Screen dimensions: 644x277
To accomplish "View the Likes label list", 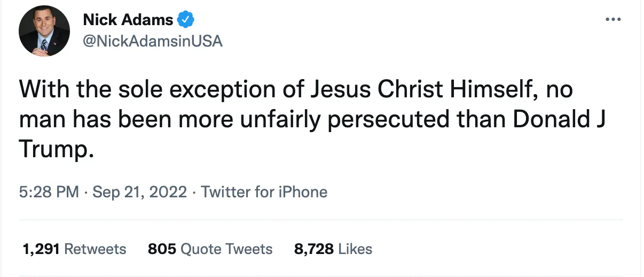I will (355, 249).
